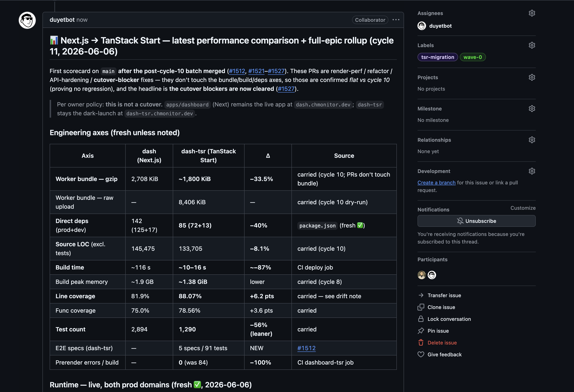Click the 'Source' column header
Viewport: 574px width, 392px height.
pos(344,156)
